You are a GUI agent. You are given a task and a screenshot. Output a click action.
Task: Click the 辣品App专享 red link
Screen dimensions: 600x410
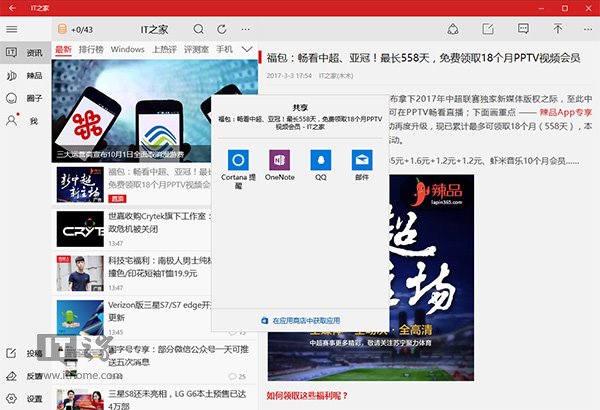pyautogui.click(x=566, y=112)
